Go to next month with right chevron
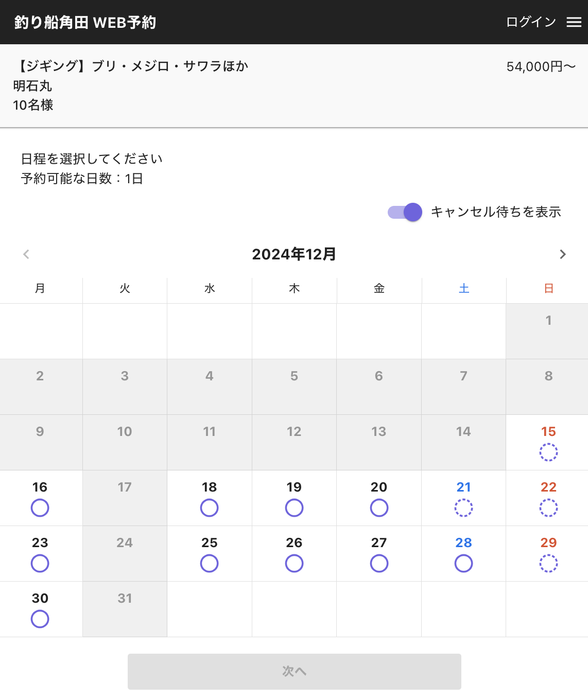Viewport: 588px width, 700px height. pos(562,254)
